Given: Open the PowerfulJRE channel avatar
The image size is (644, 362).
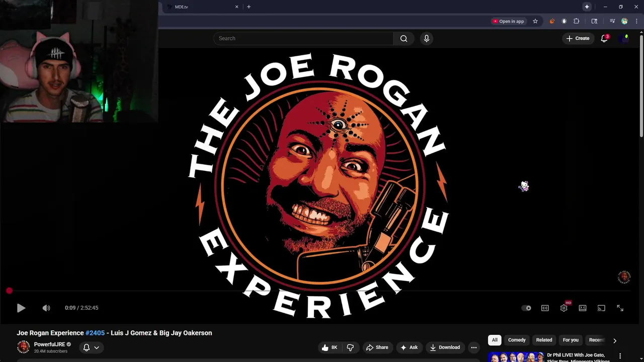Looking at the screenshot, I should pos(23,347).
